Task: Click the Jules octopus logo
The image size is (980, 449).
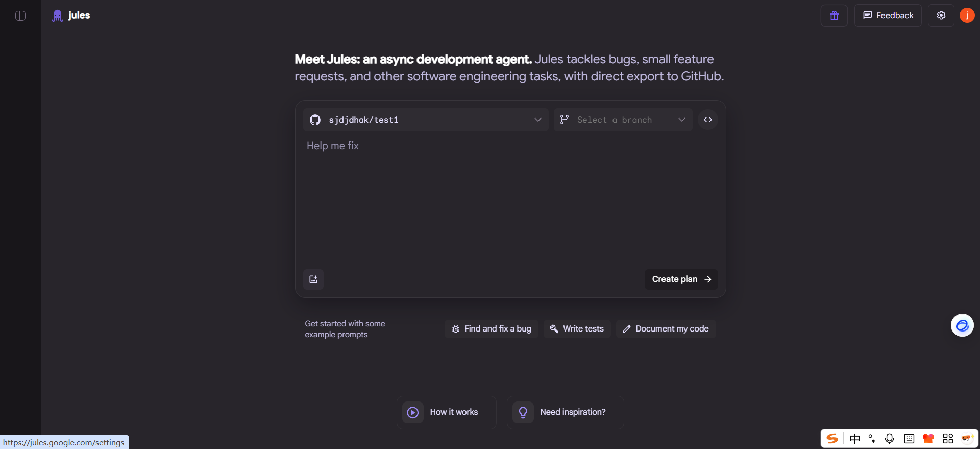Action: [58, 16]
